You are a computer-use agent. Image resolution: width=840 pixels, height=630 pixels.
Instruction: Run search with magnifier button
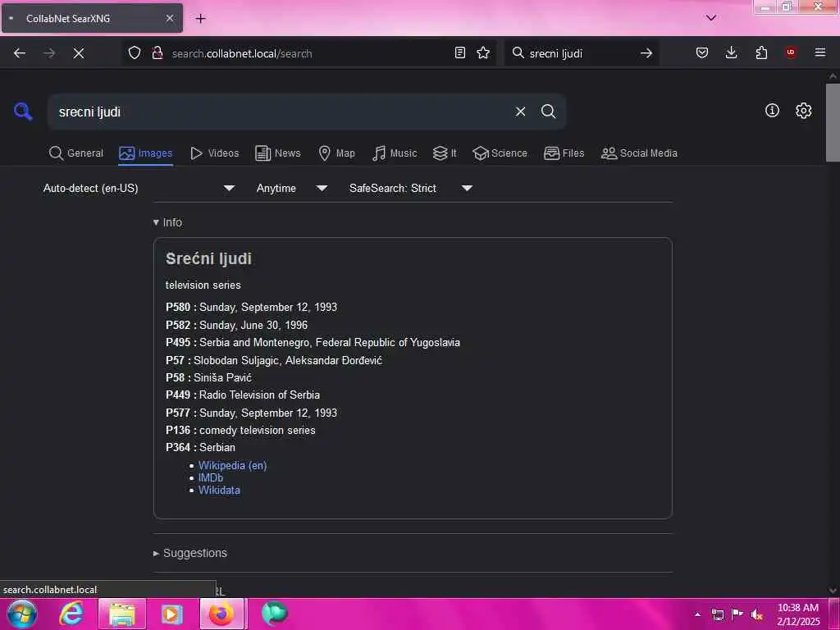pyautogui.click(x=548, y=112)
